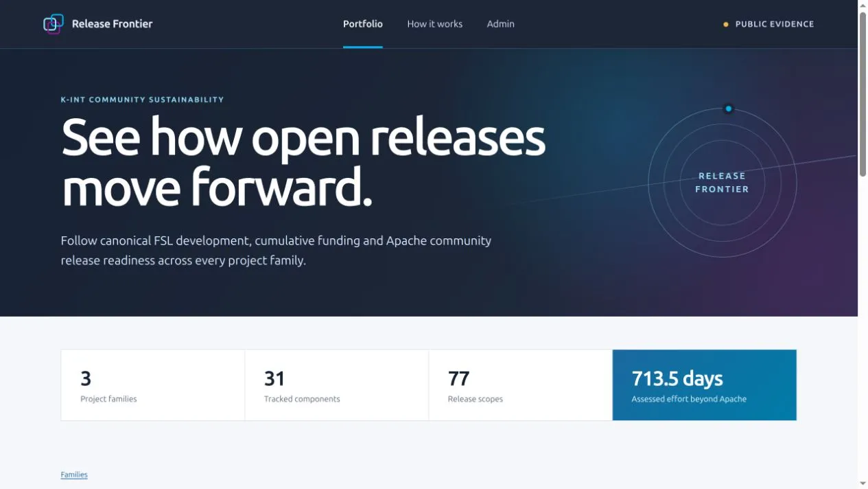
Task: Click the Release Frontier brand name
Action: tap(113, 24)
